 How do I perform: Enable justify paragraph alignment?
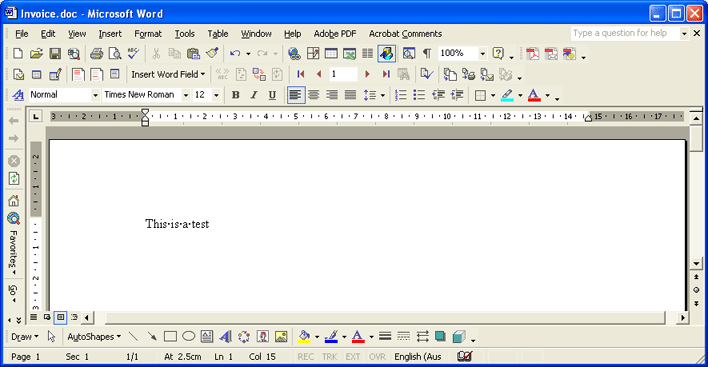(x=350, y=95)
